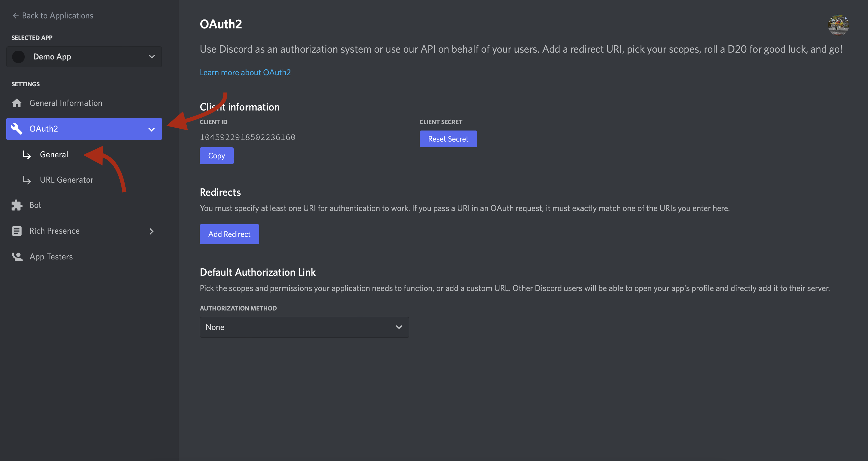Open the Authorization Method dropdown
This screenshot has width=868, height=461.
point(304,327)
